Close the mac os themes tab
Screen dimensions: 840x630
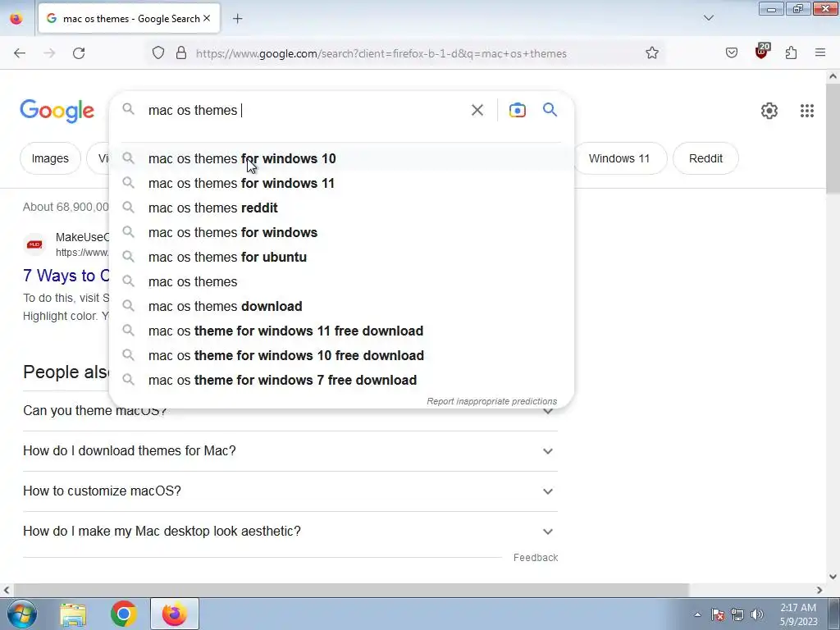pos(207,19)
